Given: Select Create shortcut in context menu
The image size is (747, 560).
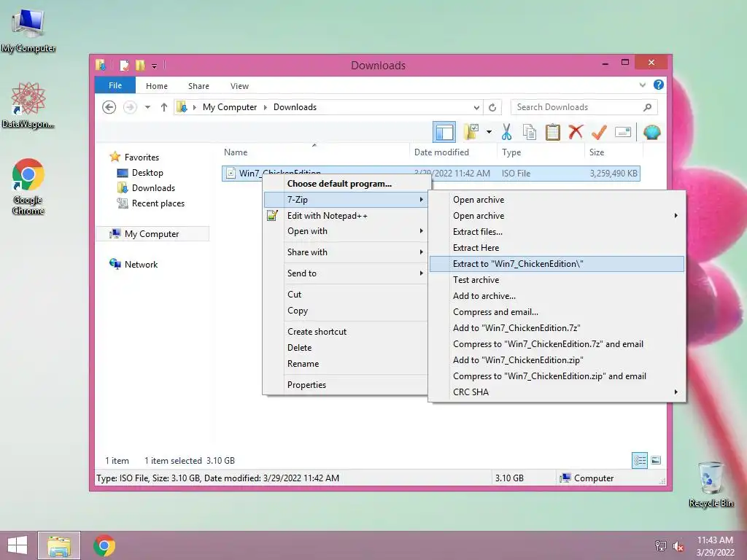Looking at the screenshot, I should 346,332.
